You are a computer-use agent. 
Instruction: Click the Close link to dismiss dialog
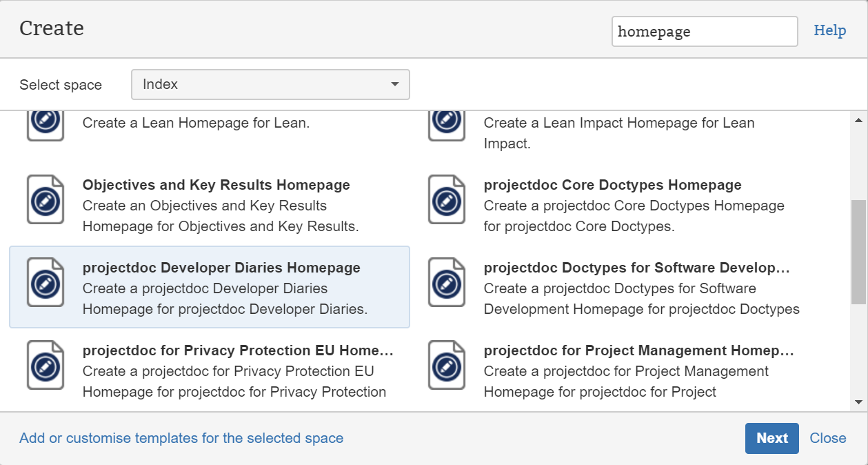pyautogui.click(x=828, y=438)
